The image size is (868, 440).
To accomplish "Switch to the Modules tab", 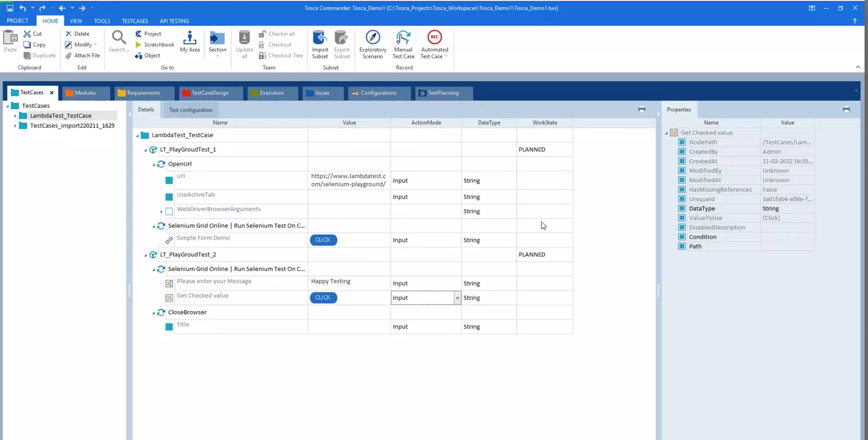I will click(x=85, y=93).
